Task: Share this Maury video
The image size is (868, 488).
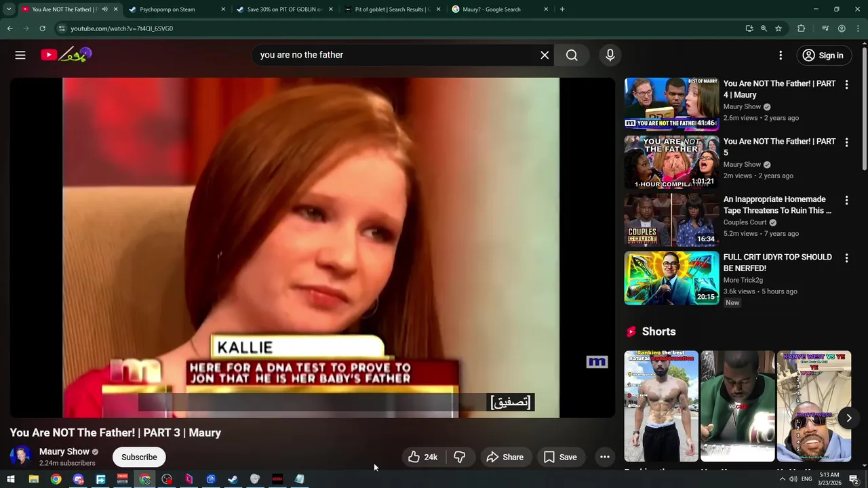Action: click(x=505, y=457)
